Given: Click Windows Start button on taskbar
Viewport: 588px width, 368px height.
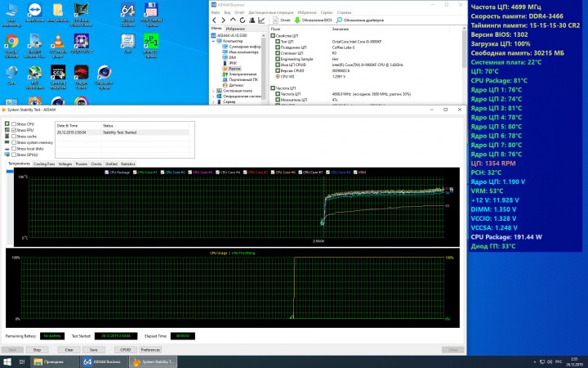Looking at the screenshot, I should (x=7, y=362).
